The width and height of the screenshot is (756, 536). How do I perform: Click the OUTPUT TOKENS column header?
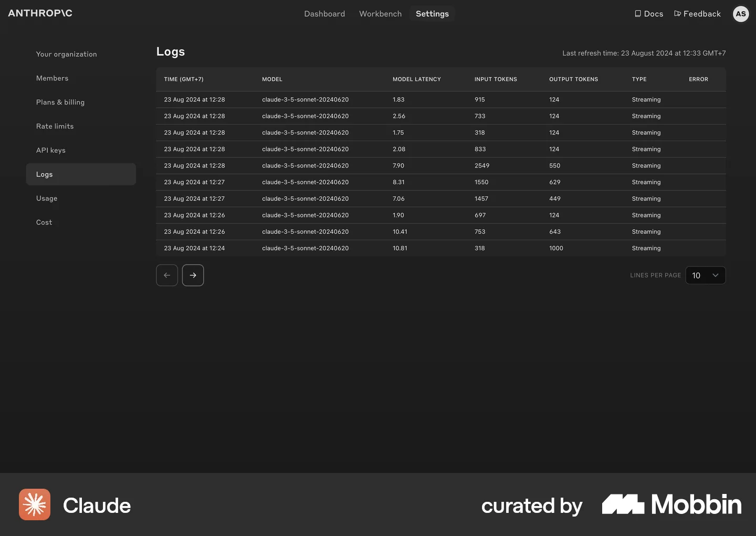(x=573, y=79)
